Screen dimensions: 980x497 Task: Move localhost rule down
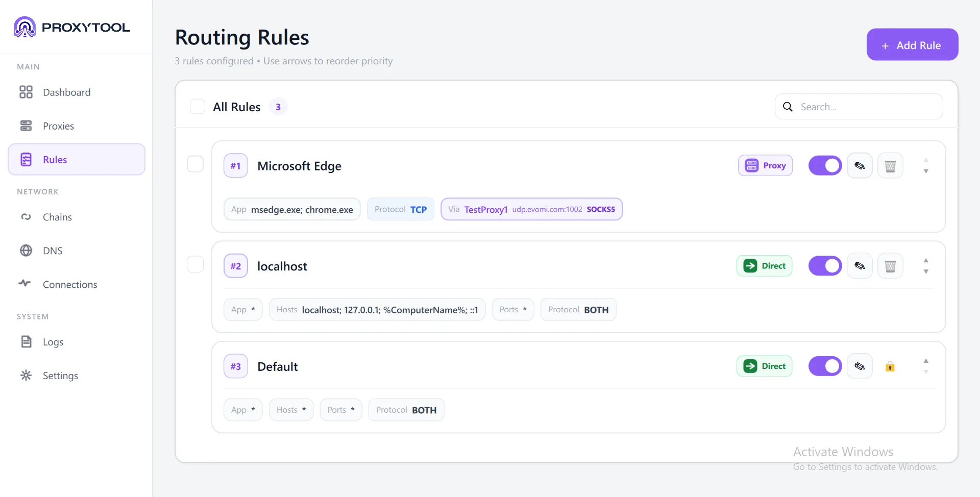click(926, 271)
